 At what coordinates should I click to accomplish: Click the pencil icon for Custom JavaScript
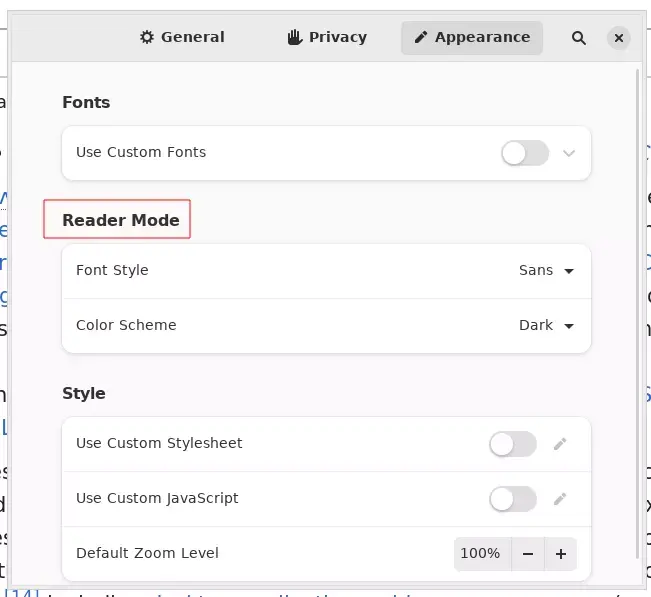click(x=560, y=498)
